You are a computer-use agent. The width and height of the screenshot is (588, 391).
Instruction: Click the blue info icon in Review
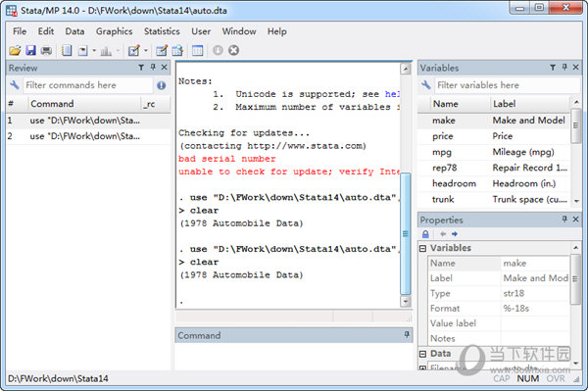(x=162, y=85)
